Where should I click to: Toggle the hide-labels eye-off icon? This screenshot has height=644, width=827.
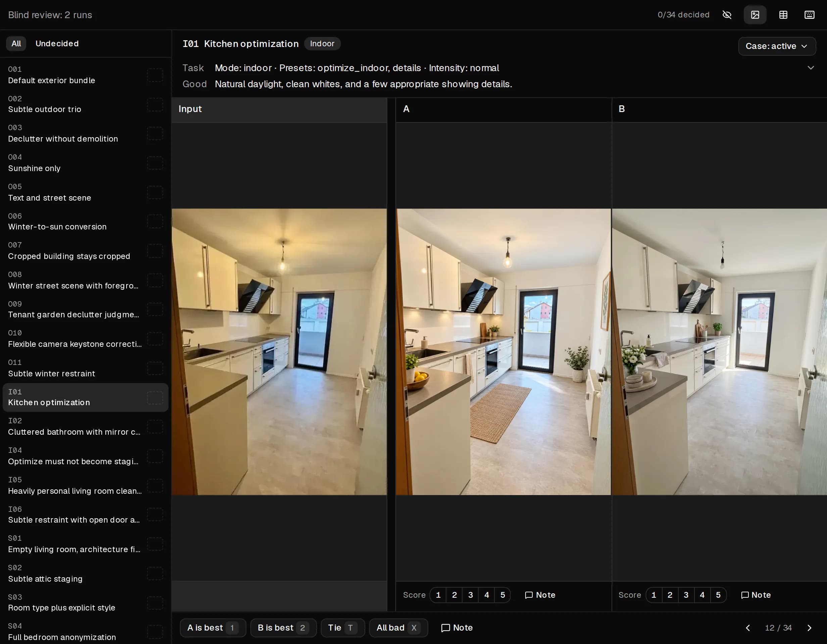(x=727, y=15)
